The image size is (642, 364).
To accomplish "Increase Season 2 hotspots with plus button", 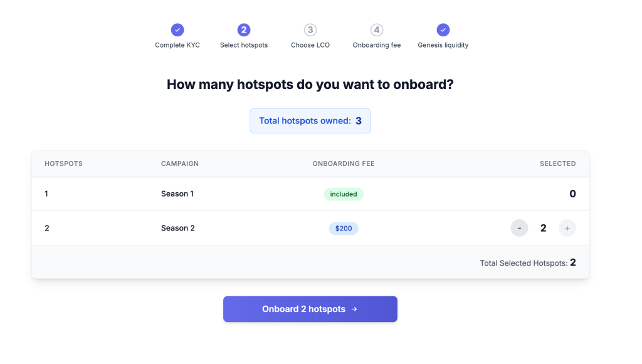I will pyautogui.click(x=567, y=228).
